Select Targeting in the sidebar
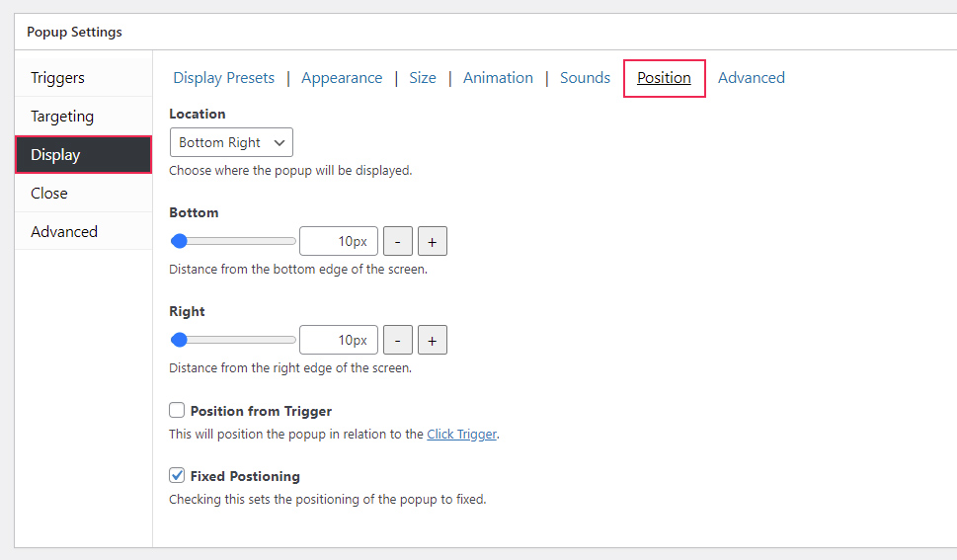 [62, 117]
